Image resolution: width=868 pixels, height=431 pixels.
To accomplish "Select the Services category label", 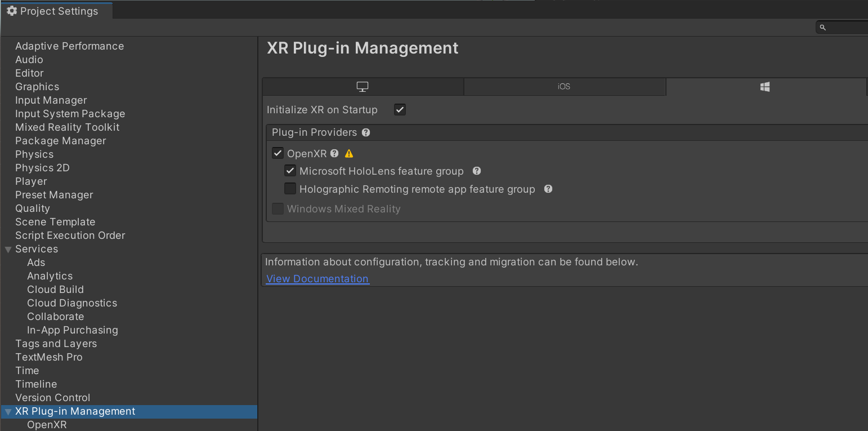I will (37, 249).
